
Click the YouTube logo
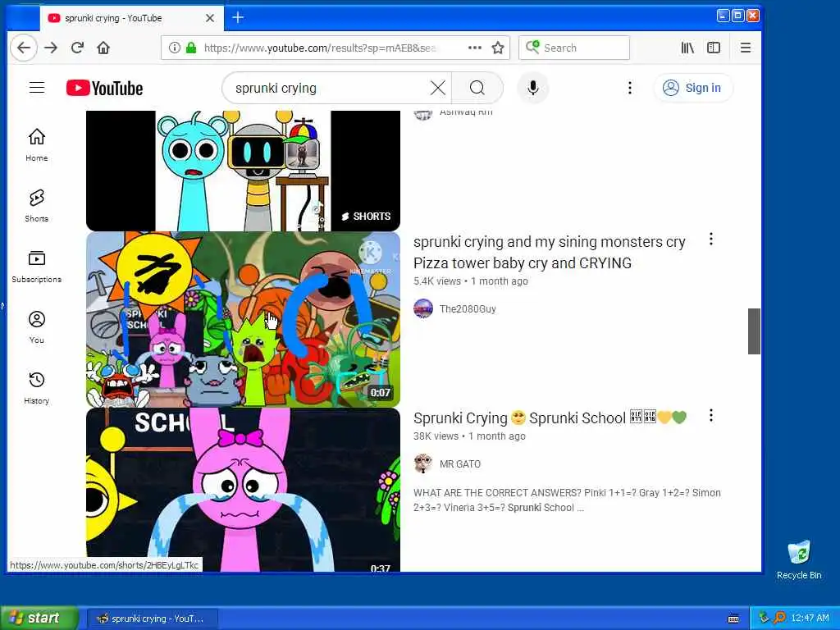tap(104, 88)
